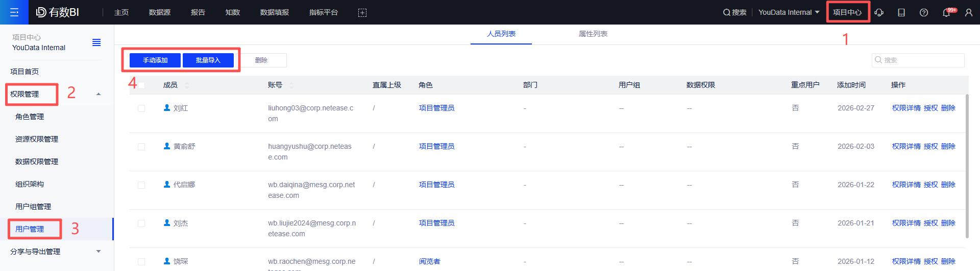Tick the checkbox beside 代启娜
980x271 pixels.
(141, 185)
